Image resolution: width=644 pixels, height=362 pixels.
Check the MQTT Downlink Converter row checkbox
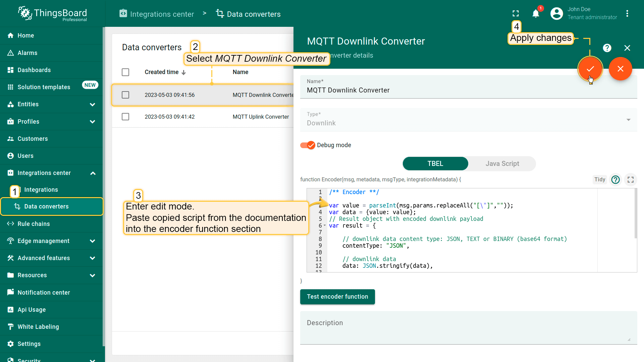point(125,95)
